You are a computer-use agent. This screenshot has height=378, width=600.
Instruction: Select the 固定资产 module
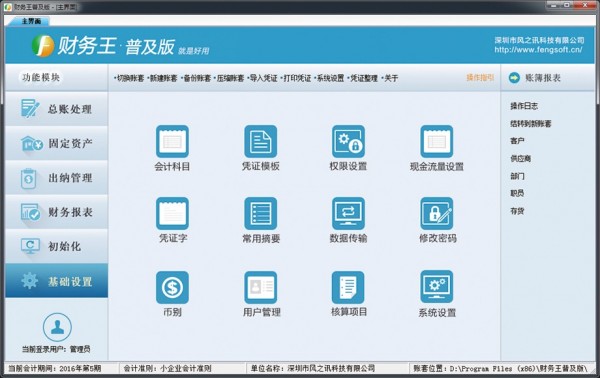click(x=57, y=143)
